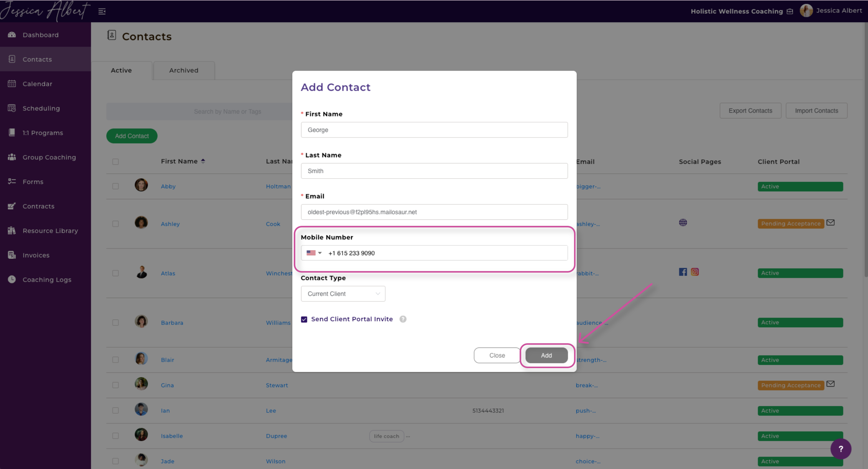Click the Close button in dialog
Screen dimensions: 868x469
[497, 355]
